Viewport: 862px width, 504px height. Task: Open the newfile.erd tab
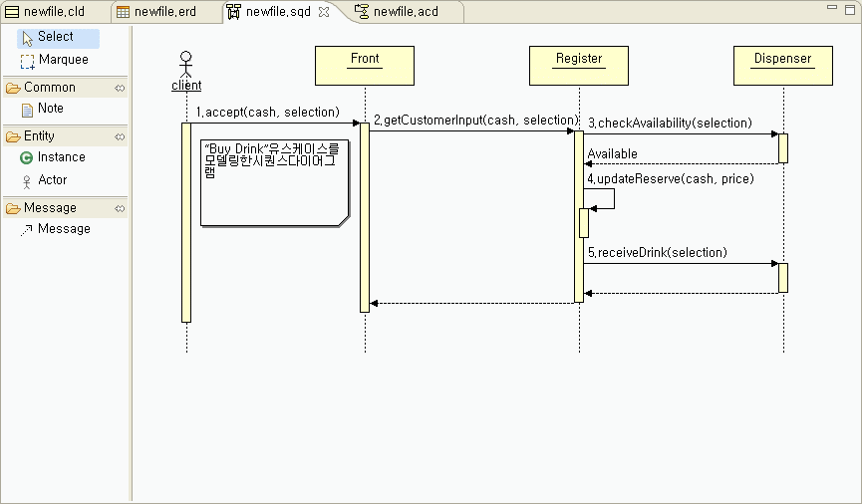159,12
